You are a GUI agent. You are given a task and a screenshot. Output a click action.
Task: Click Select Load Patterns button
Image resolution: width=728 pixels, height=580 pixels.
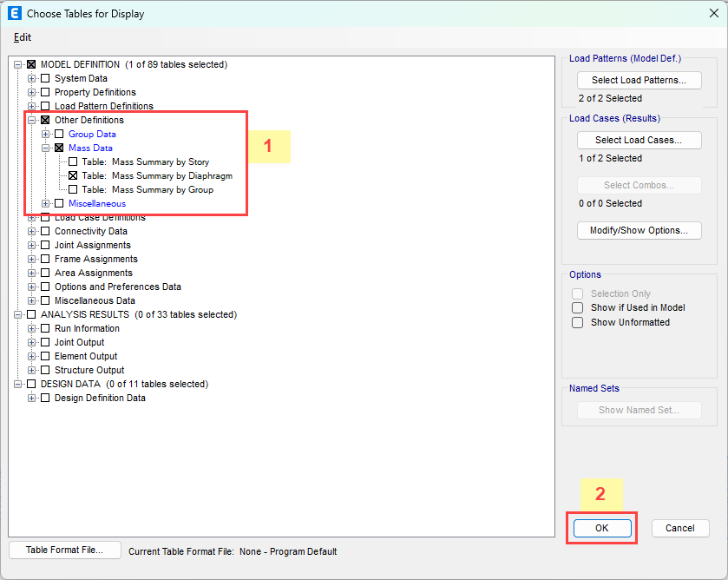tap(639, 80)
